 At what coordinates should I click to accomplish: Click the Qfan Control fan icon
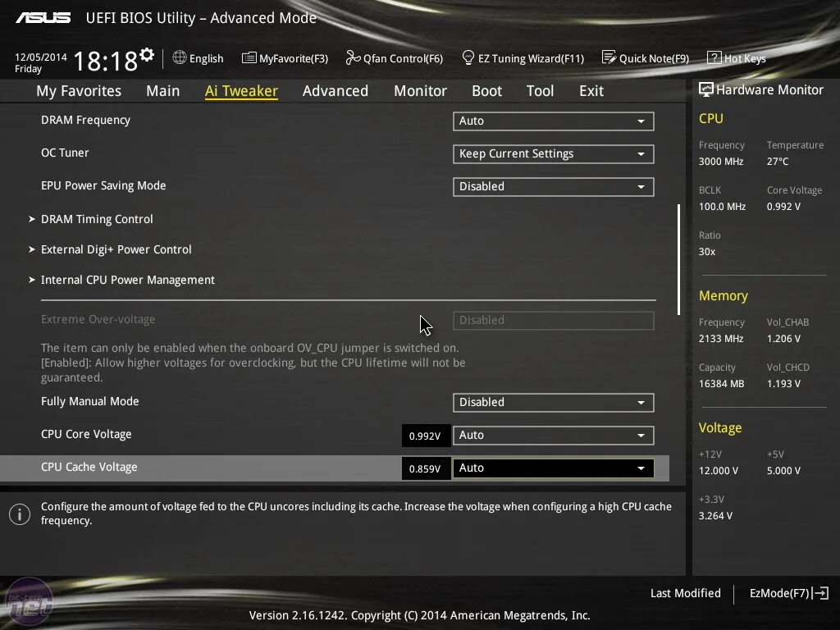(x=353, y=57)
